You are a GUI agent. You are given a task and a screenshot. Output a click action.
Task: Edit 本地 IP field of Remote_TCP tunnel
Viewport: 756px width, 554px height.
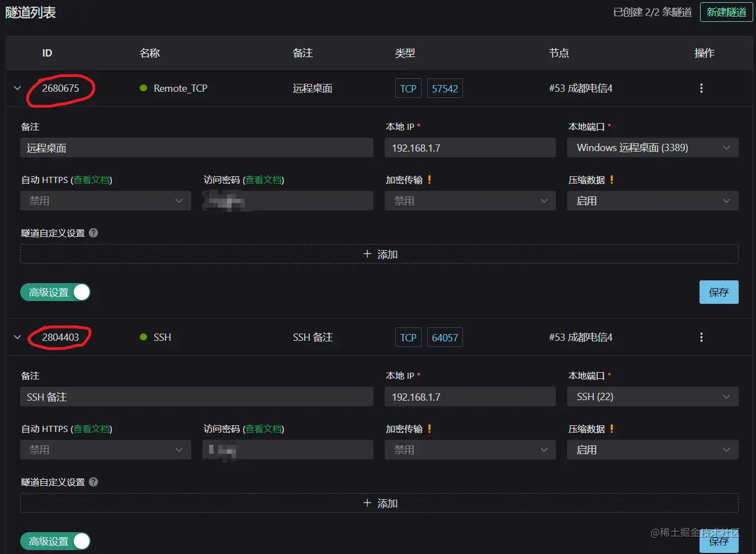point(470,148)
